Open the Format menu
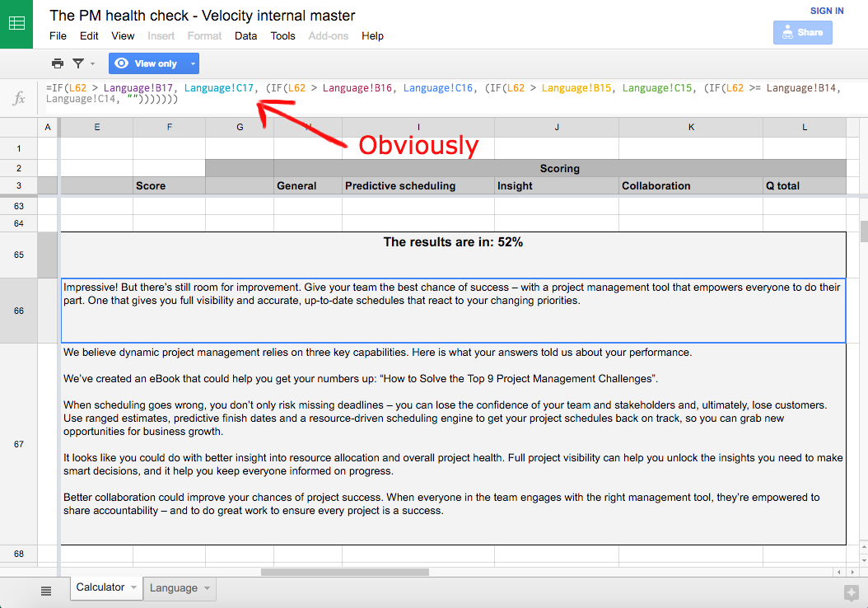The image size is (868, 608). tap(204, 36)
